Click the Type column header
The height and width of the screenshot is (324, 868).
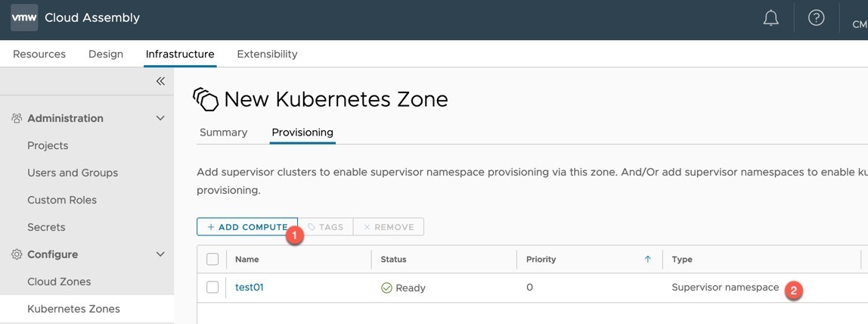(682, 259)
